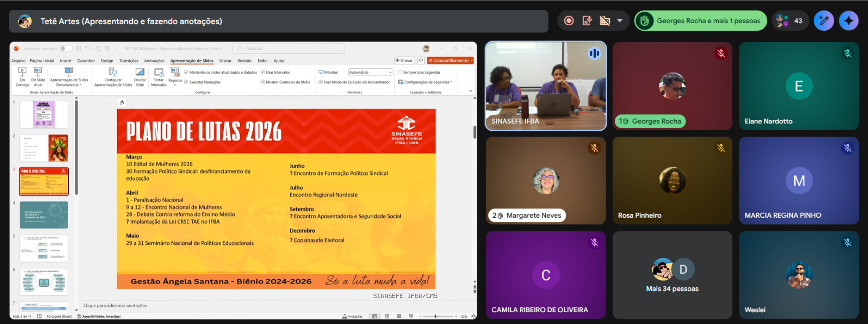Click the Meet recording indicator icon
This screenshot has width=868, height=324.
pyautogui.click(x=569, y=21)
